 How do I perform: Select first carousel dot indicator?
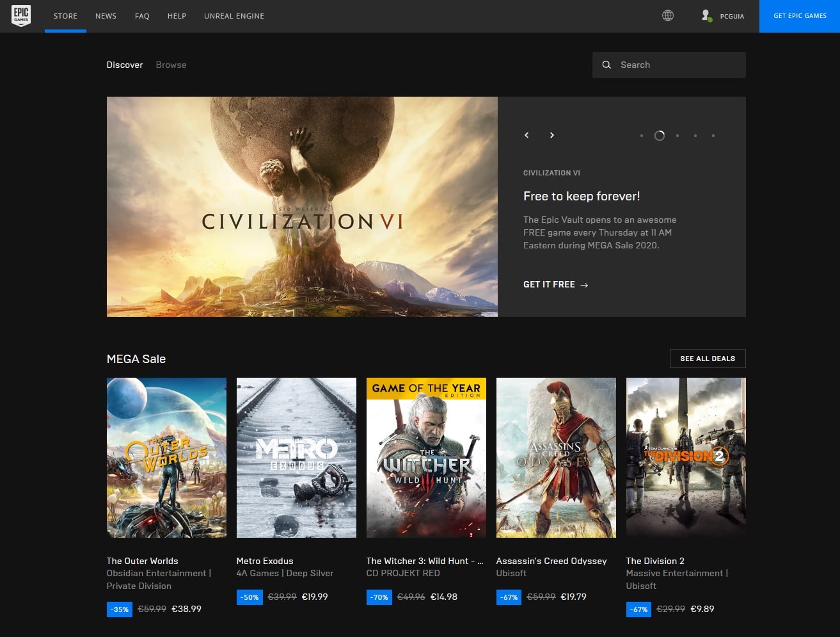642,136
